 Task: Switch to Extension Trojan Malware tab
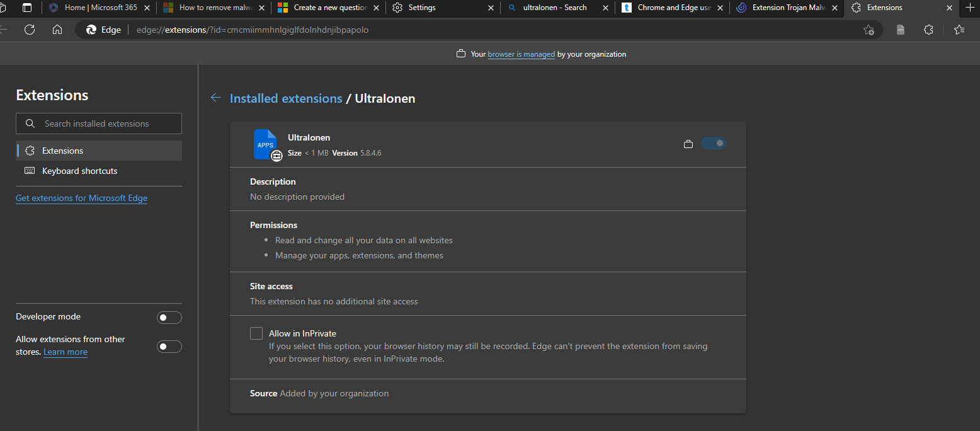[x=787, y=8]
